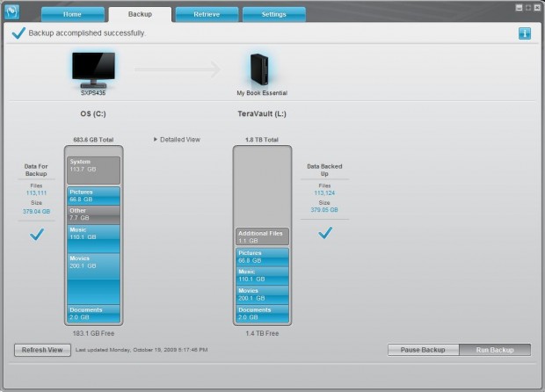Click the 683.6 GB Total label
This screenshot has height=392, width=545.
[93, 140]
